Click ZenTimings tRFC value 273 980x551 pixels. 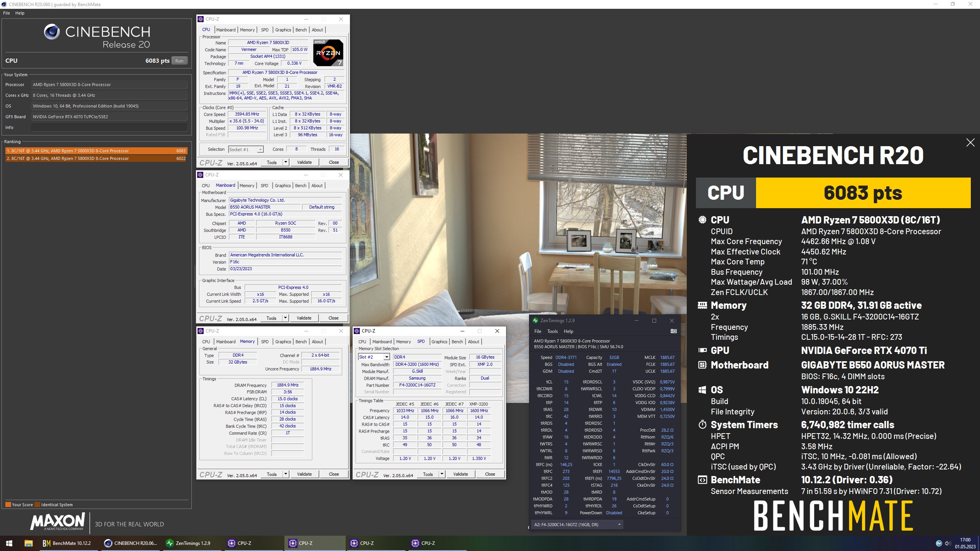[x=566, y=471]
